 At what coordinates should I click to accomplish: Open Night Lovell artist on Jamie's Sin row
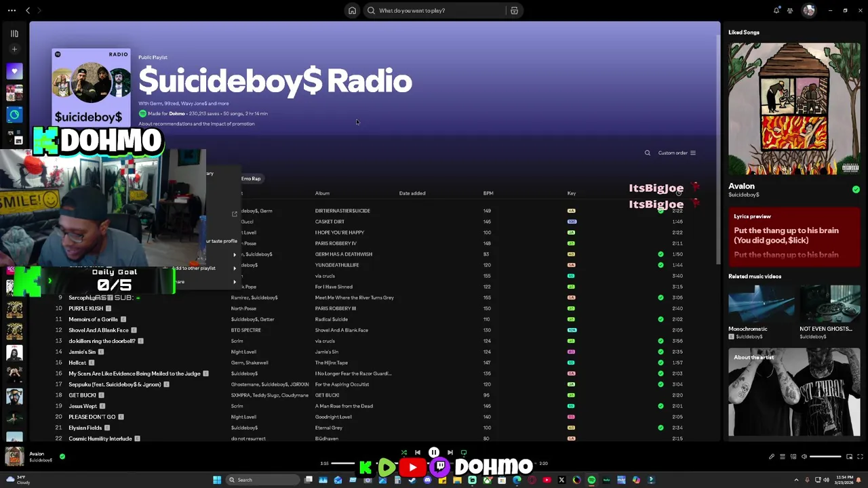(x=243, y=352)
